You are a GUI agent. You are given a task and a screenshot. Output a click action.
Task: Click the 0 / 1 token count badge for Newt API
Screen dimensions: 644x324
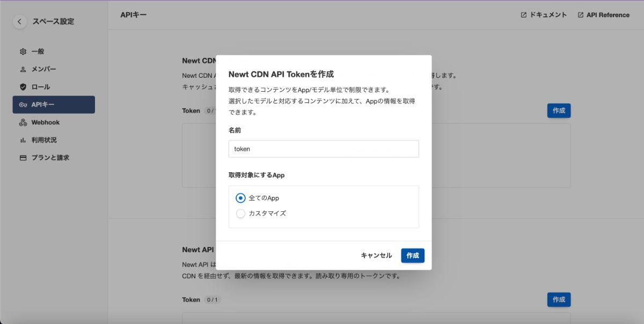click(x=213, y=300)
